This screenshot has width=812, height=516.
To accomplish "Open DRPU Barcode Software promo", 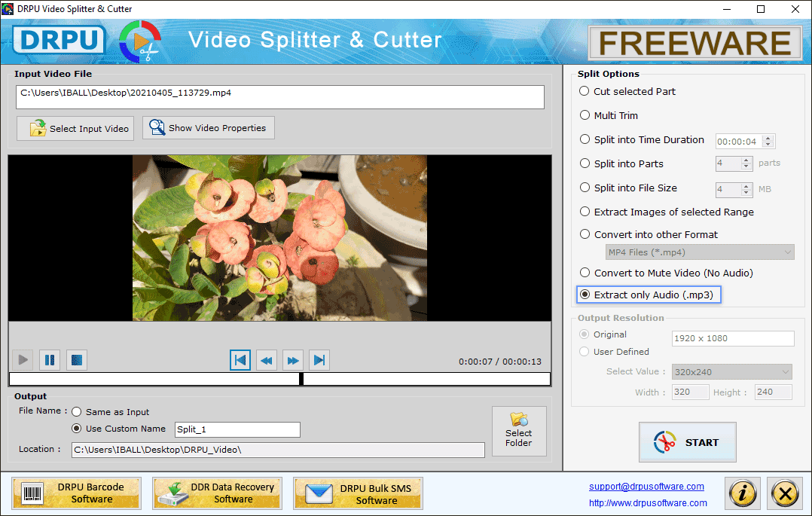I will [x=76, y=493].
